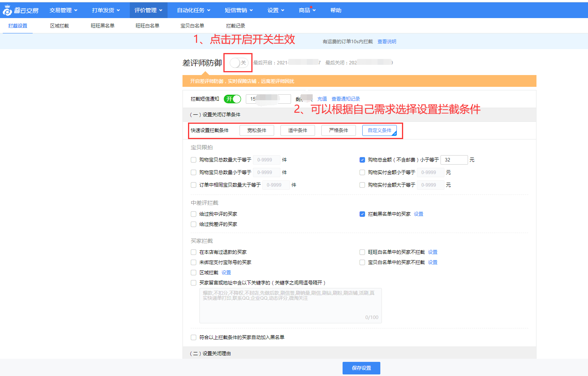The width and height of the screenshot is (588, 376).
Task: Click 设置 link beside 宝贝白名单中的买家不拦截
Action: 433,262
